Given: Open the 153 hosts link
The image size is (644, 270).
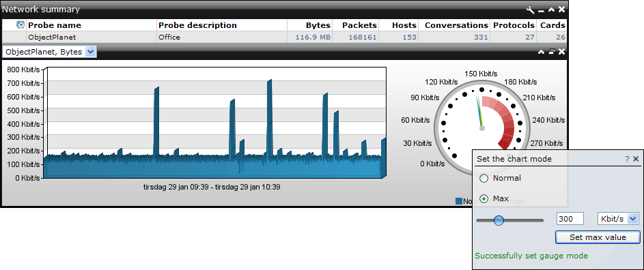Looking at the screenshot, I should (410, 37).
